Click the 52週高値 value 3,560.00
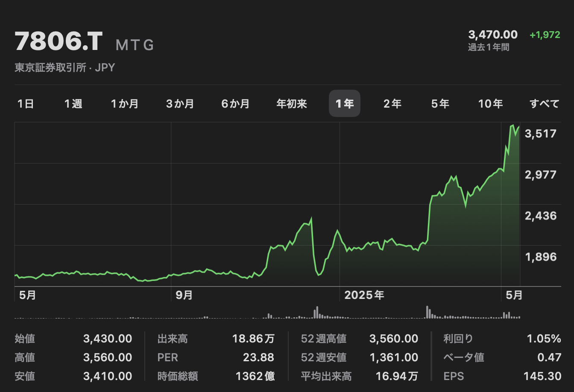Screen dimensions: 574x392 pyautogui.click(x=394, y=339)
